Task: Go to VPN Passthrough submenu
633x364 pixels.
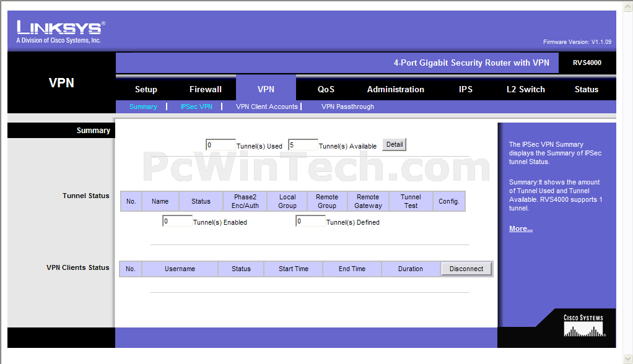Action: click(x=347, y=106)
